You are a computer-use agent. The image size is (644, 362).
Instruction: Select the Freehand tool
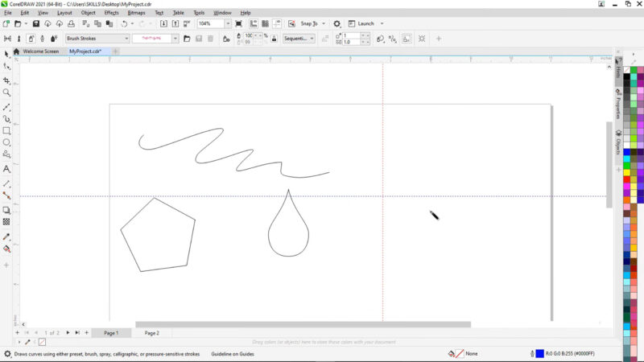click(6, 107)
